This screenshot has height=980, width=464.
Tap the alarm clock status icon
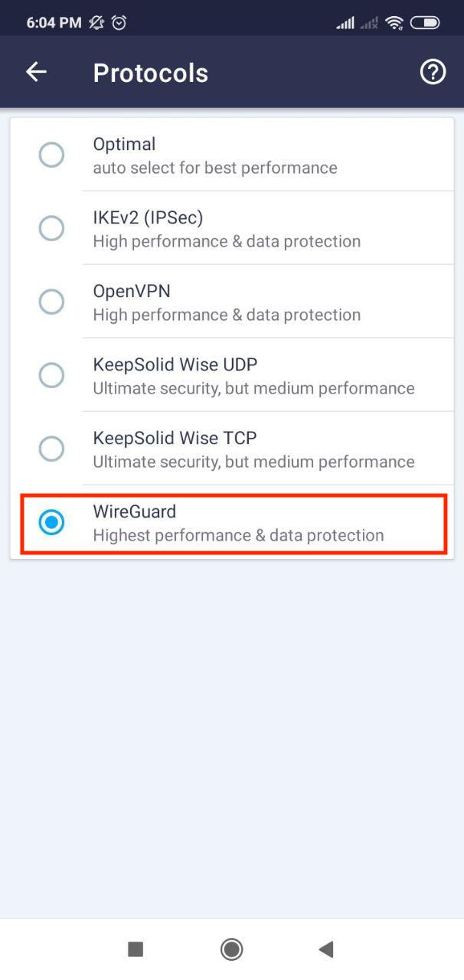(119, 23)
